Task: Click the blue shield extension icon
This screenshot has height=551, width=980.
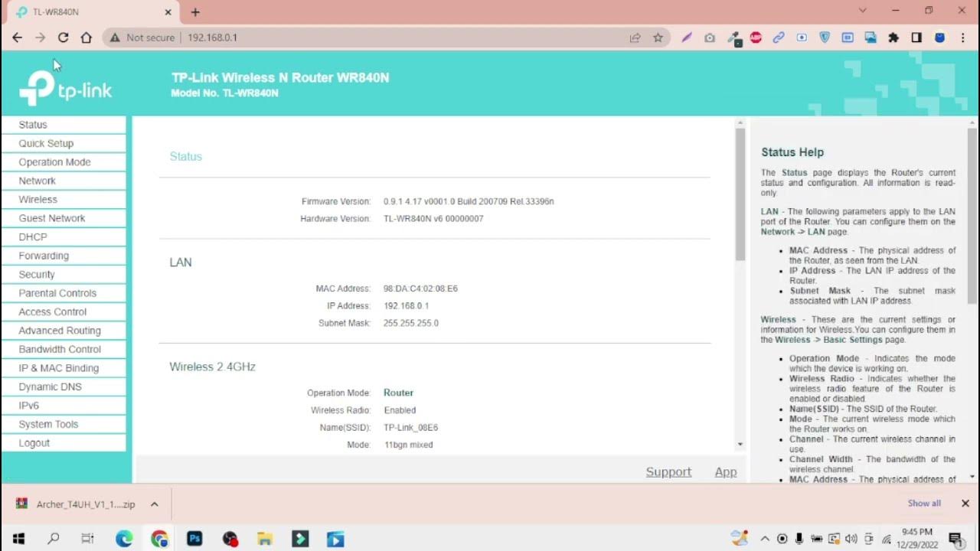Action: coord(825,37)
